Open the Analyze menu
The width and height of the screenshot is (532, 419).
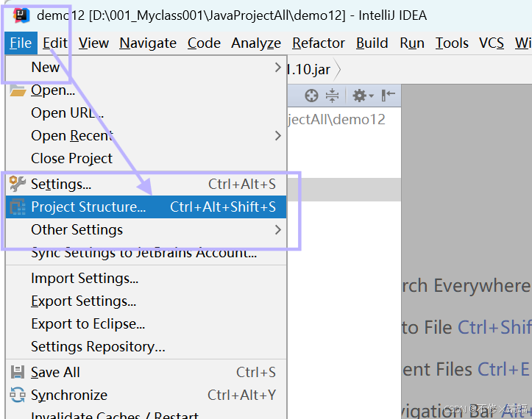tap(256, 43)
